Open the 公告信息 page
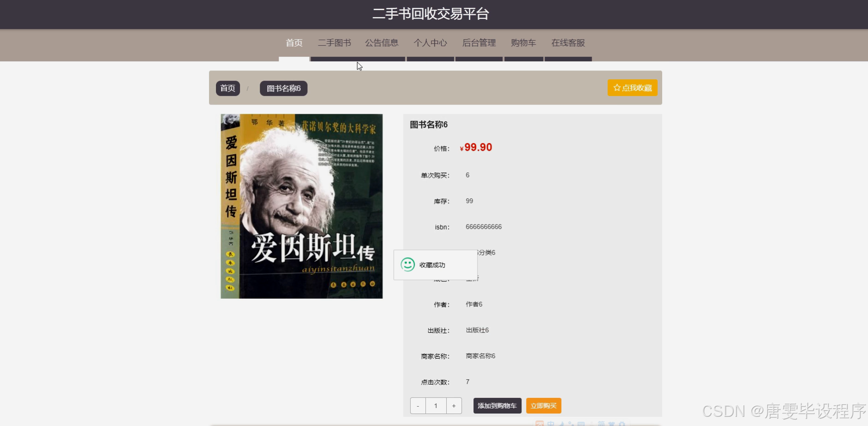Image resolution: width=868 pixels, height=426 pixels. pos(382,43)
